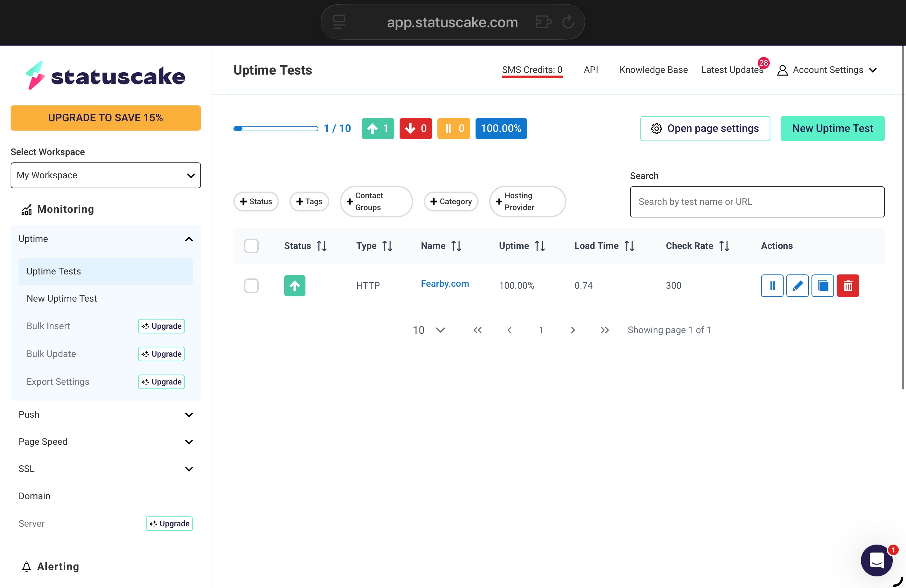Click the green up status icon for Fearby.com
This screenshot has width=906, height=588.
point(294,285)
